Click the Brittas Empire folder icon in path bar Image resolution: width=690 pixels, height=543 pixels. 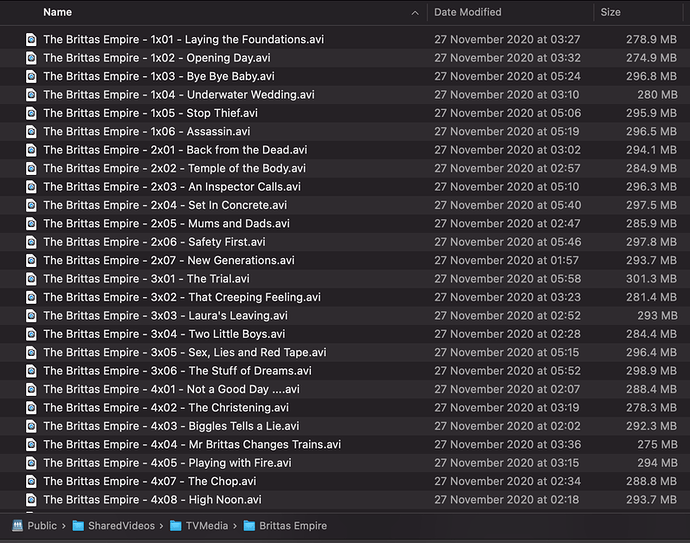pos(249,526)
